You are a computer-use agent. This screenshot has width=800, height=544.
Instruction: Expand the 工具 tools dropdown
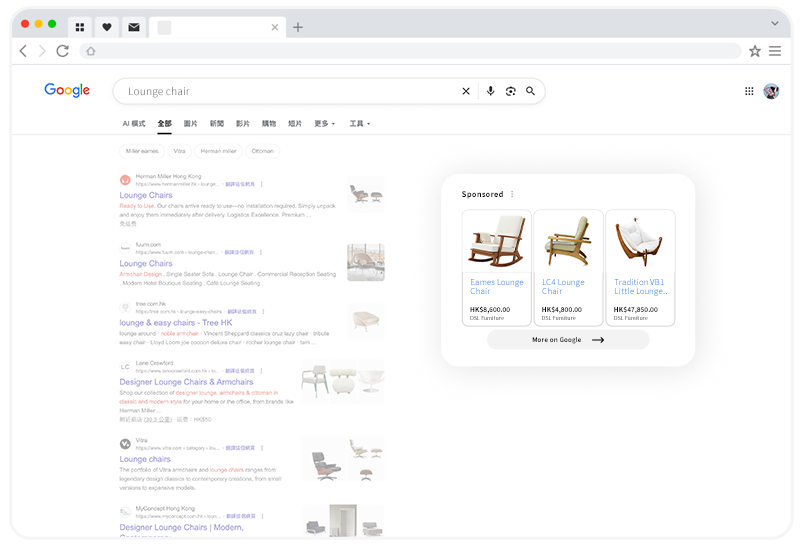pos(360,123)
